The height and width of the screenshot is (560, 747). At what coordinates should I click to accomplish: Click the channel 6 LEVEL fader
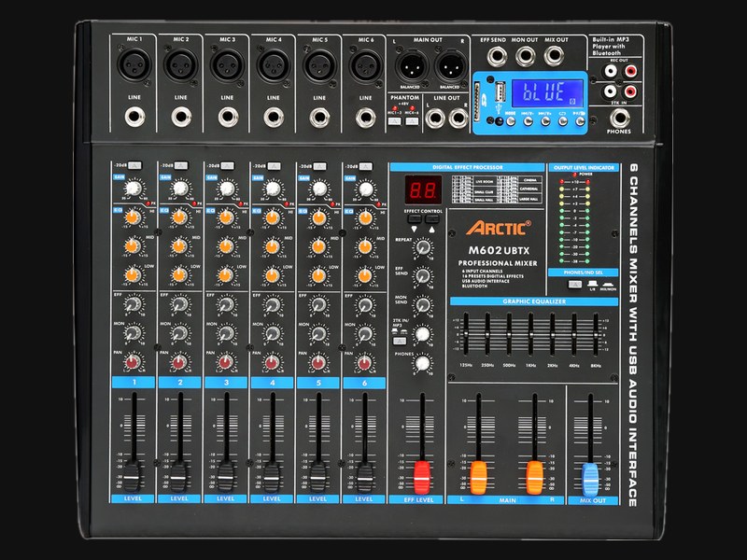pyautogui.click(x=364, y=476)
